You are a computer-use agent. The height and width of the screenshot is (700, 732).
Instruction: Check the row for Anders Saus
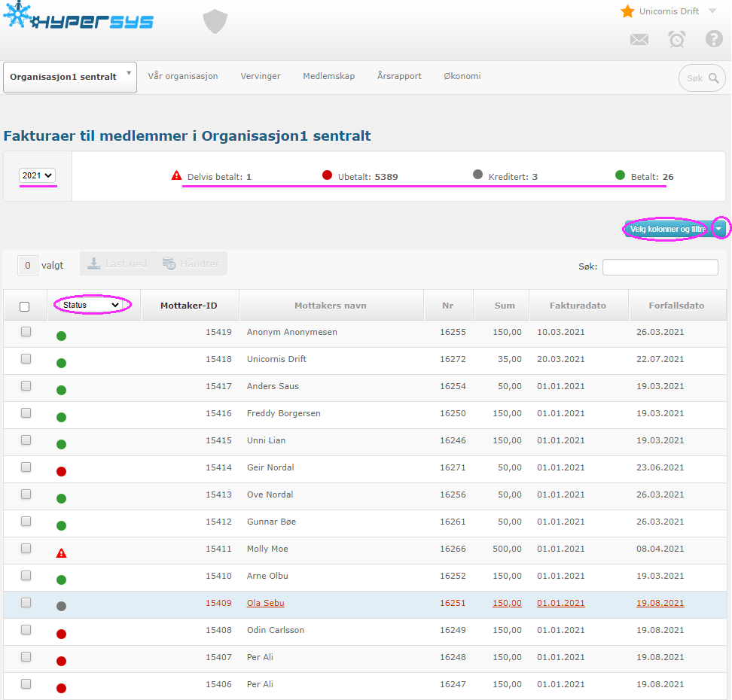pos(26,385)
